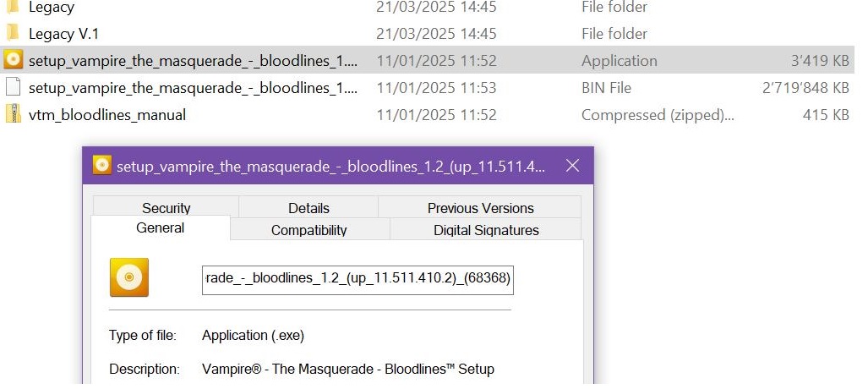Select the Legacy folder name
The image size is (868, 389).
[x=51, y=8]
